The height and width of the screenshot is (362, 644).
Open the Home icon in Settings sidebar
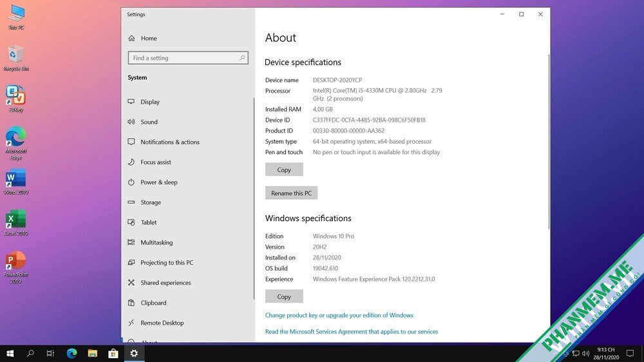point(131,38)
